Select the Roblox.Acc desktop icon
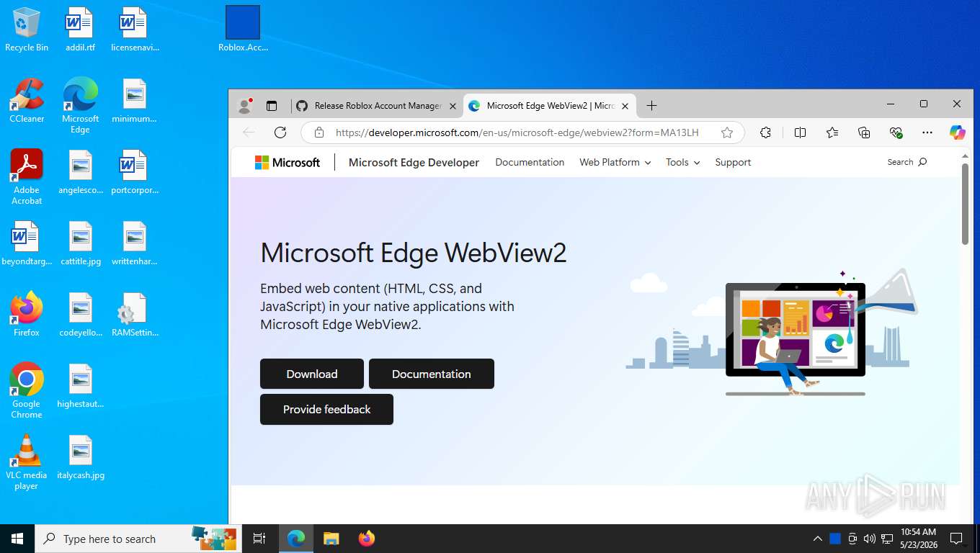Viewport: 980px width, 553px height. click(243, 30)
